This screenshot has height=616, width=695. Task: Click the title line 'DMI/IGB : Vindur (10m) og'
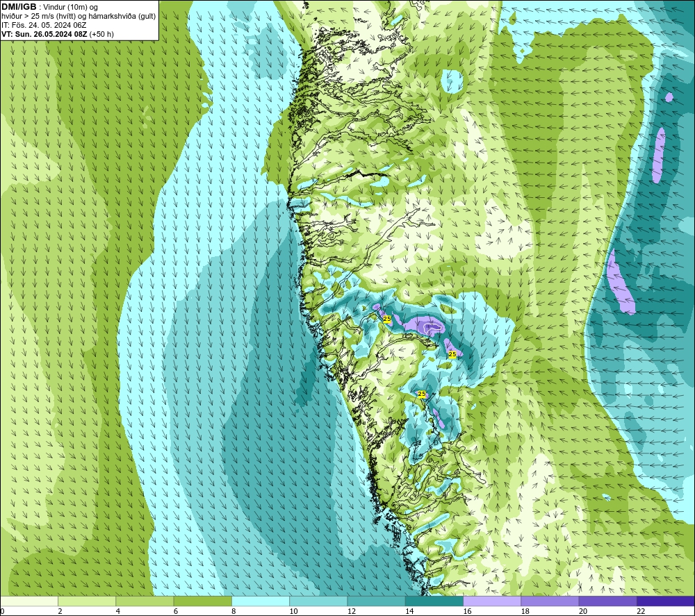coord(49,7)
